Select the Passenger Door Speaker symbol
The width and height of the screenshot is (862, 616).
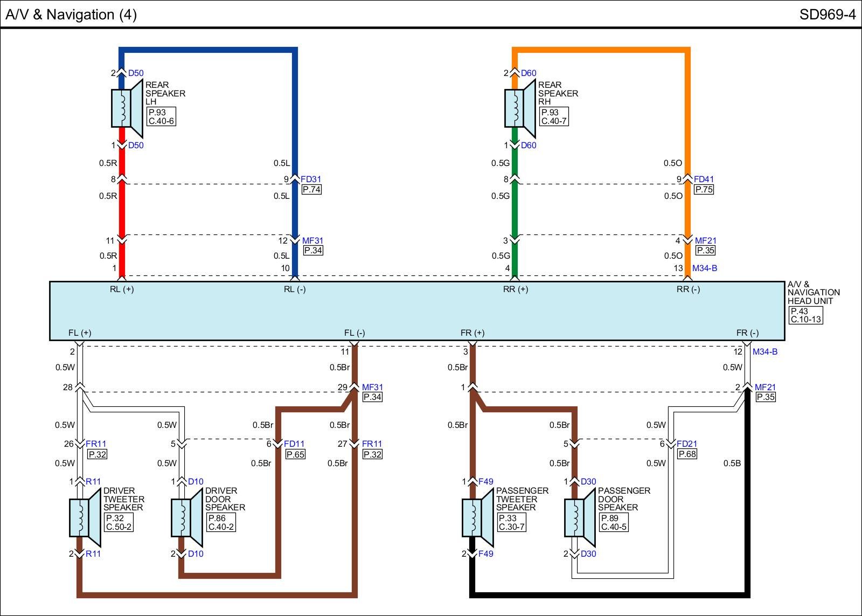coord(580,518)
